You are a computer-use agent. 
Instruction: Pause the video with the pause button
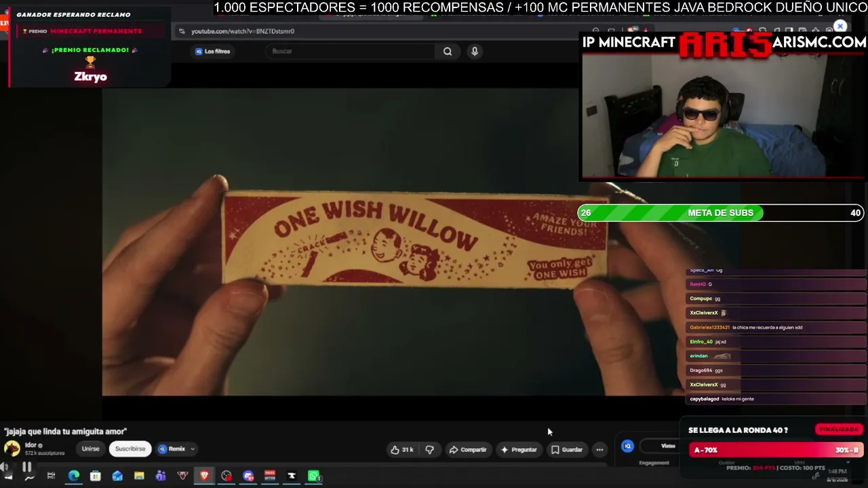click(x=26, y=467)
